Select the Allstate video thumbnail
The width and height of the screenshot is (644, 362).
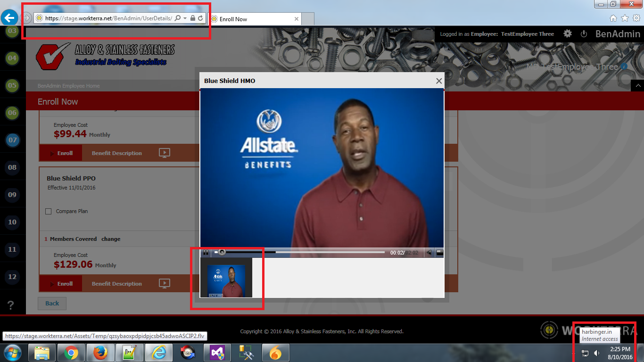click(x=226, y=281)
